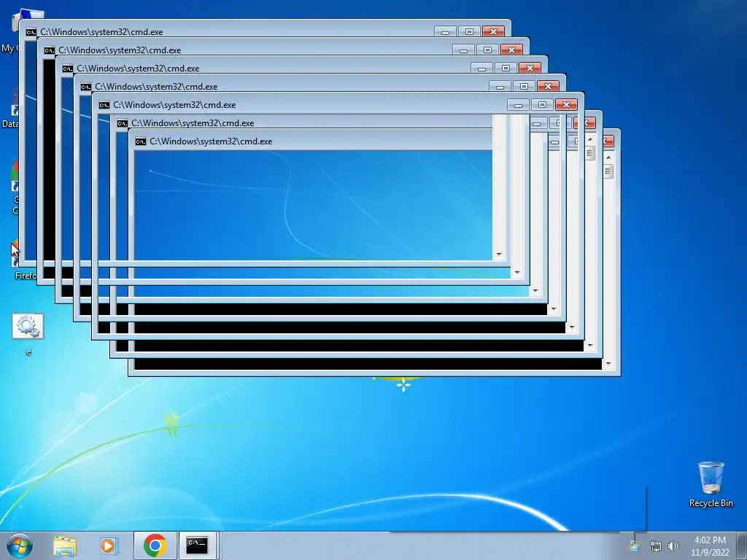Open the Windows Start menu orb
The height and width of the screenshot is (560, 747).
click(x=20, y=545)
